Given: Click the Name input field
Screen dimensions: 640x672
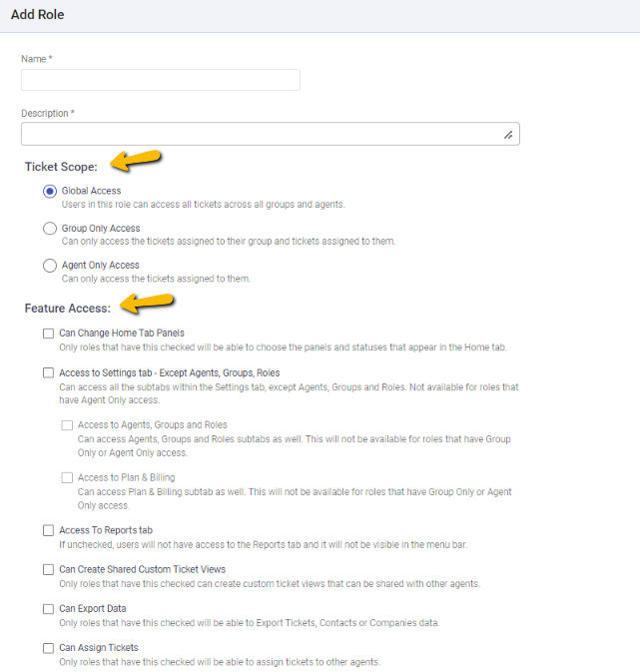Looking at the screenshot, I should click(161, 80).
